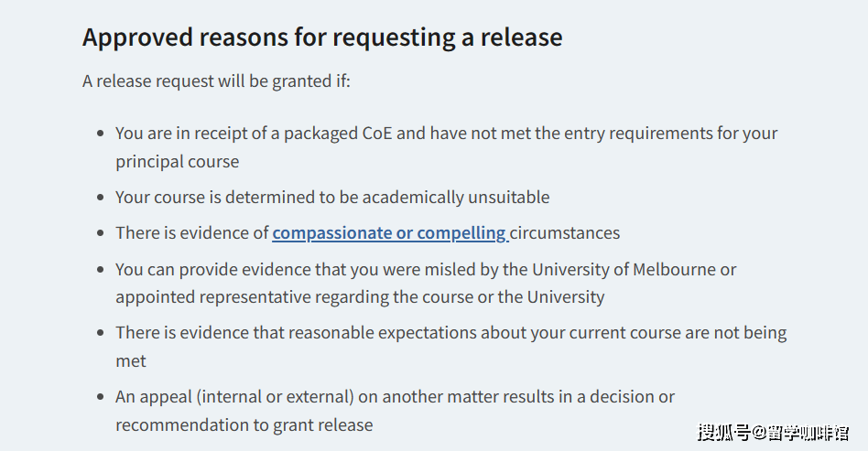Click the 搜狐号@留学咖啡馆 watermark
Screen dimensions: 868x451
772,432
